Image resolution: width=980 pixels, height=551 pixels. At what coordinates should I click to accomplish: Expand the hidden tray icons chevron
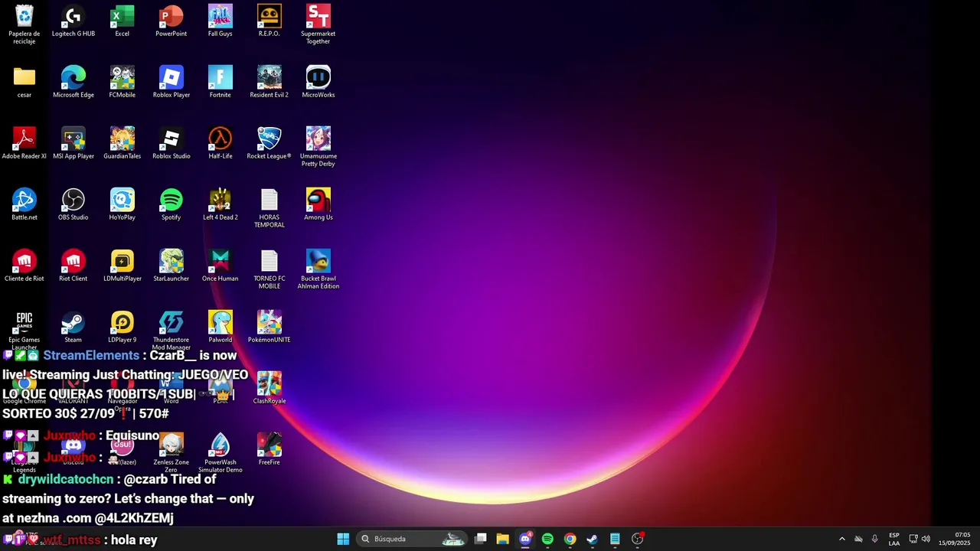pos(842,539)
